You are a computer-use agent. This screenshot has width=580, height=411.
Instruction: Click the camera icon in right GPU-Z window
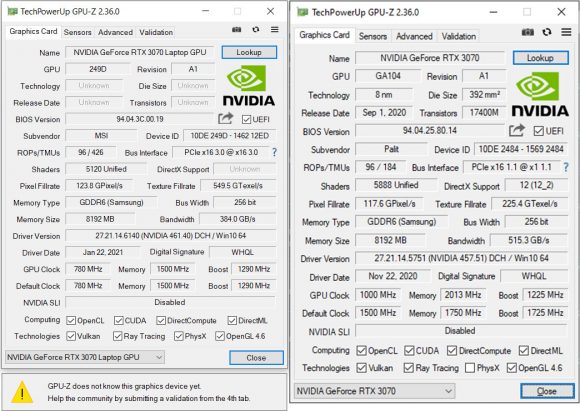click(x=527, y=33)
